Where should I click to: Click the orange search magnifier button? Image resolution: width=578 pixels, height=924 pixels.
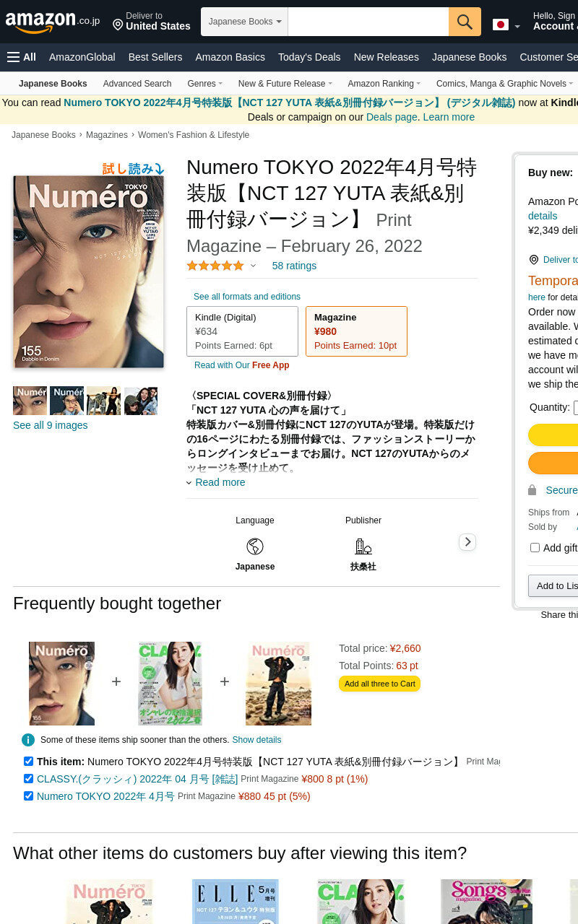click(465, 22)
